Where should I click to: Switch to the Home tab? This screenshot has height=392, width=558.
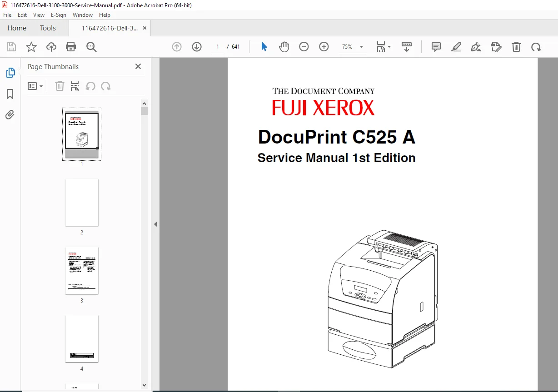click(x=17, y=28)
